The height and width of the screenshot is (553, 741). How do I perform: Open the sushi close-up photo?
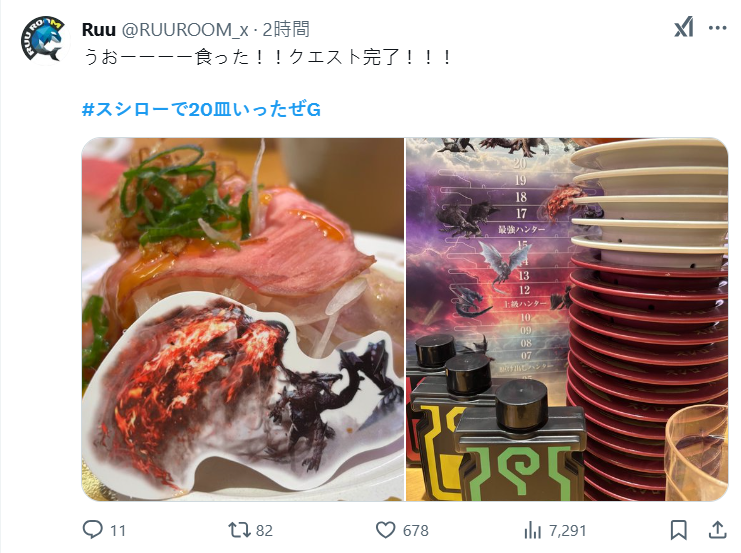(243, 320)
